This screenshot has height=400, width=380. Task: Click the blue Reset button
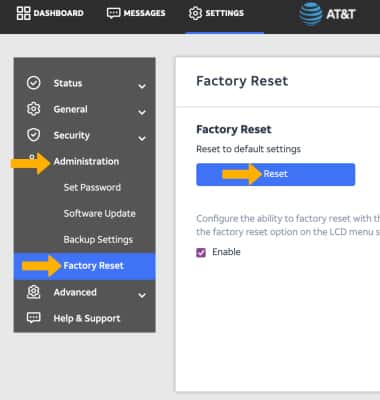[276, 174]
